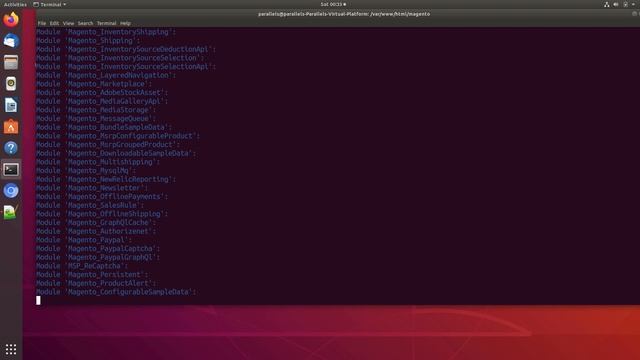Open the View menu in terminal
The width and height of the screenshot is (640, 360).
(x=68, y=23)
